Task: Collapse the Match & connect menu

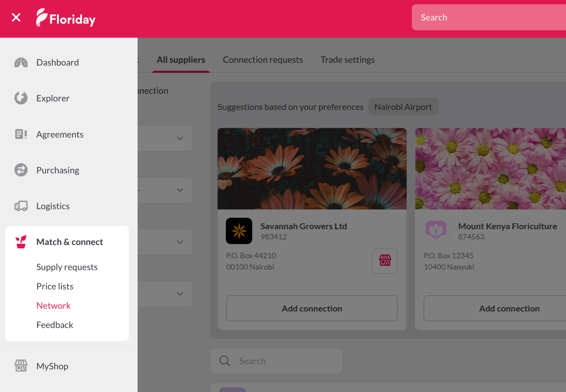Action: point(69,242)
